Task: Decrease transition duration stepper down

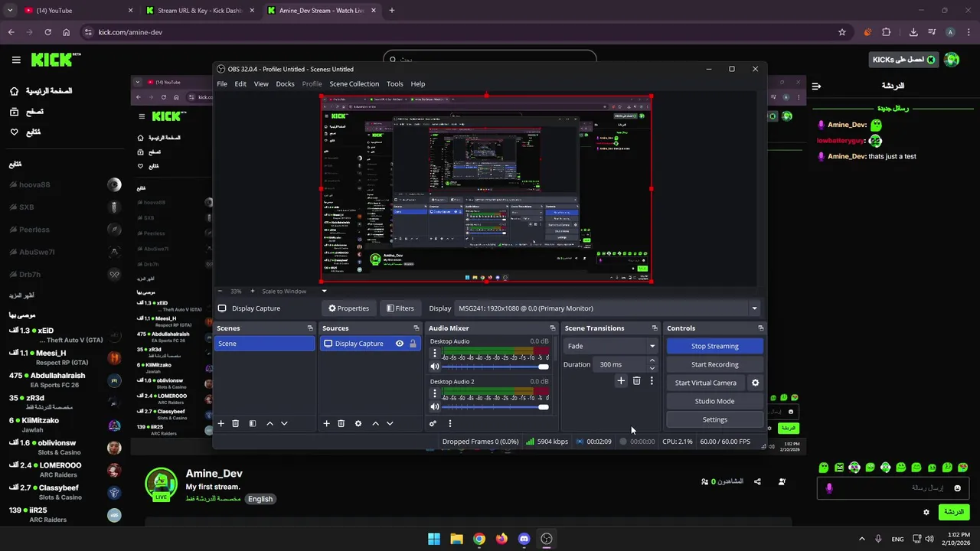Action: [652, 368]
